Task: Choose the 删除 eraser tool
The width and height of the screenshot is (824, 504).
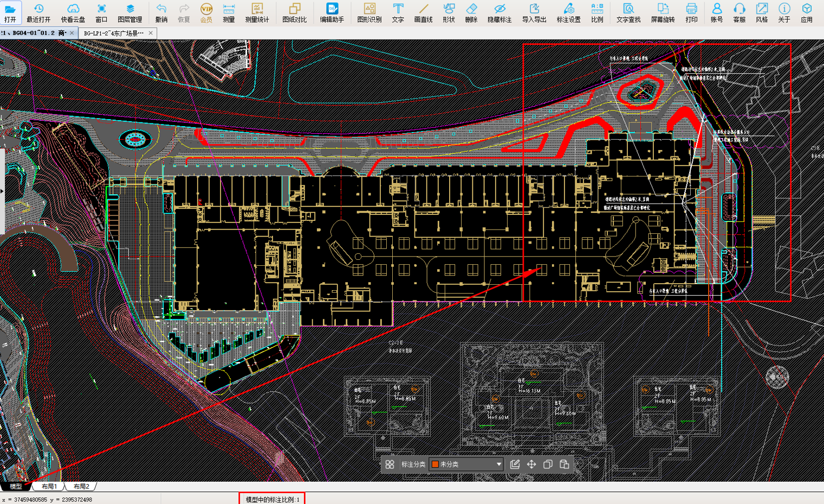Action: (x=471, y=12)
